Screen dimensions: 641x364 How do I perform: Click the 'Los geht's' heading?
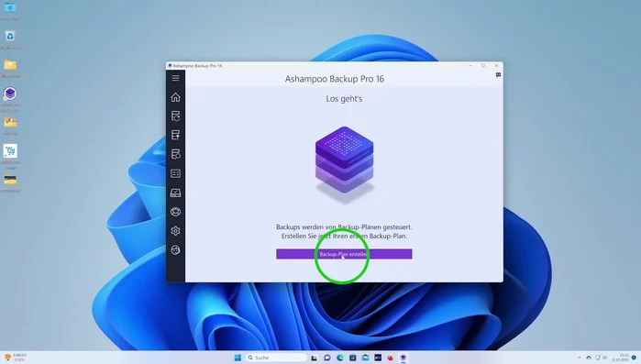(x=344, y=99)
